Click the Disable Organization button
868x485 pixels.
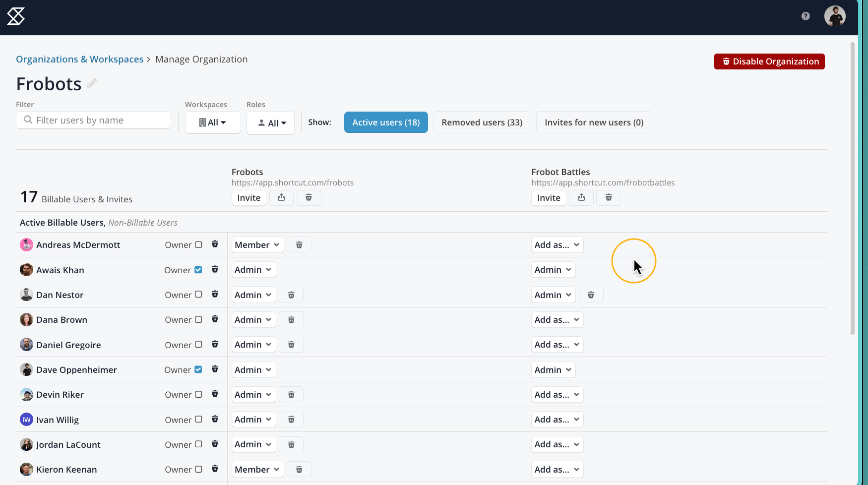click(769, 61)
